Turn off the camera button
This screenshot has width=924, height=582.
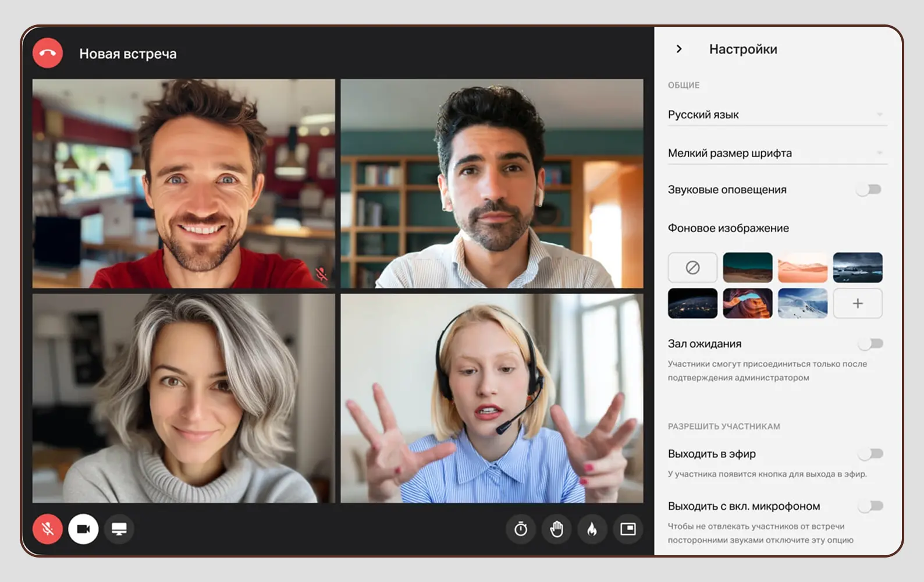click(83, 529)
